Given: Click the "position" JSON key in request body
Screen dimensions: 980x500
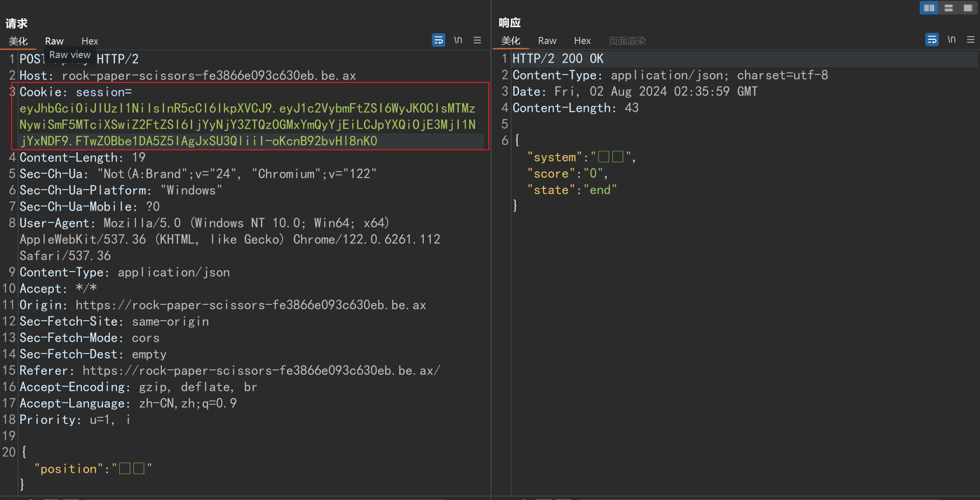Looking at the screenshot, I should [68, 469].
